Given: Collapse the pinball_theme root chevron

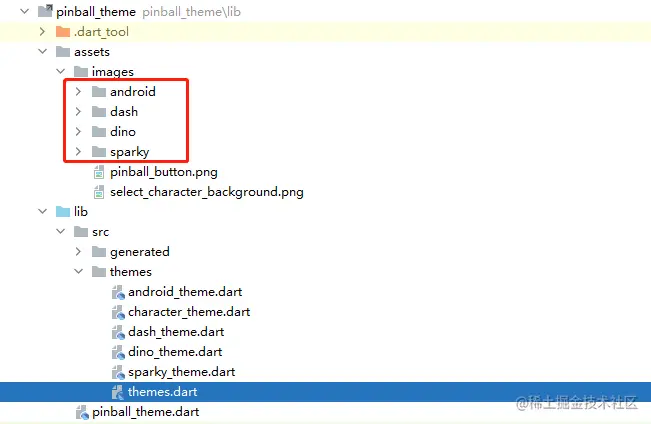Looking at the screenshot, I should point(24,11).
